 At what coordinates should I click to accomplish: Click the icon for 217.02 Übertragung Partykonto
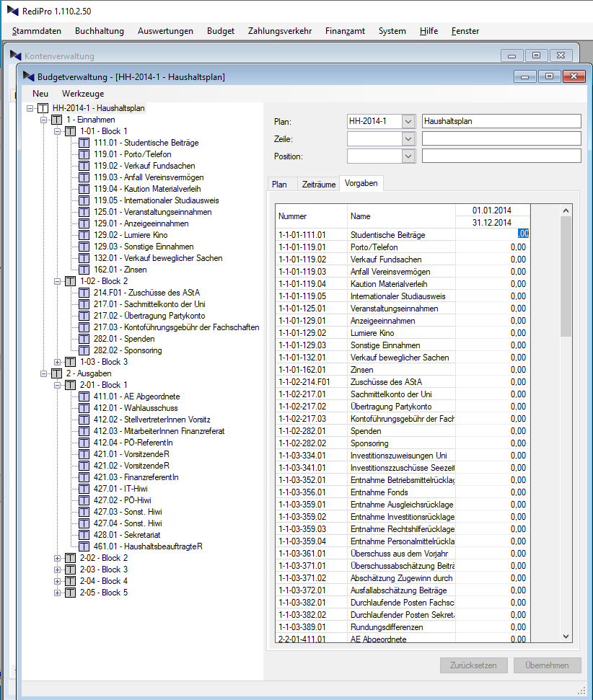click(84, 316)
